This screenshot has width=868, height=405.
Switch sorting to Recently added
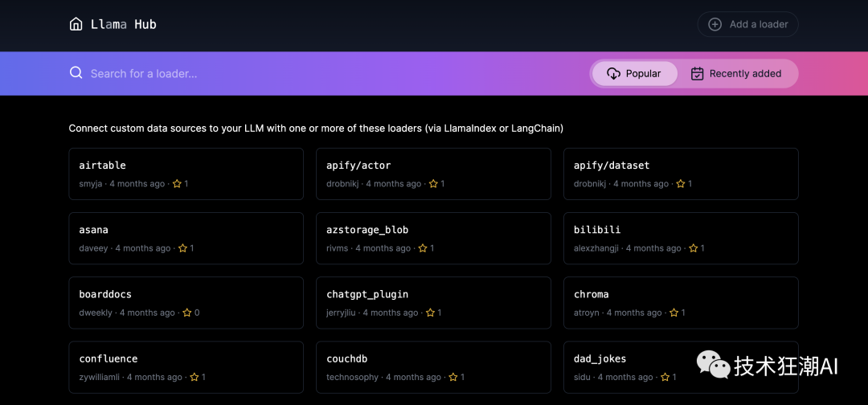click(x=736, y=73)
